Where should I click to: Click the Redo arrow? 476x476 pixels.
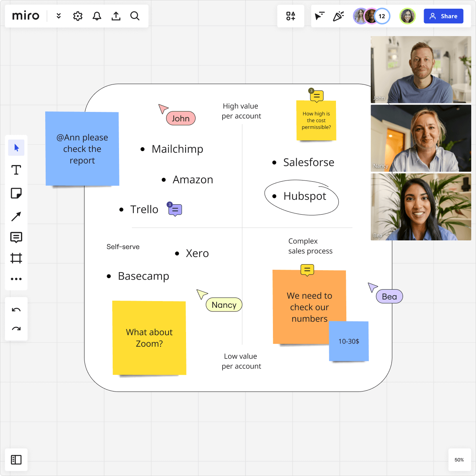[x=16, y=328]
